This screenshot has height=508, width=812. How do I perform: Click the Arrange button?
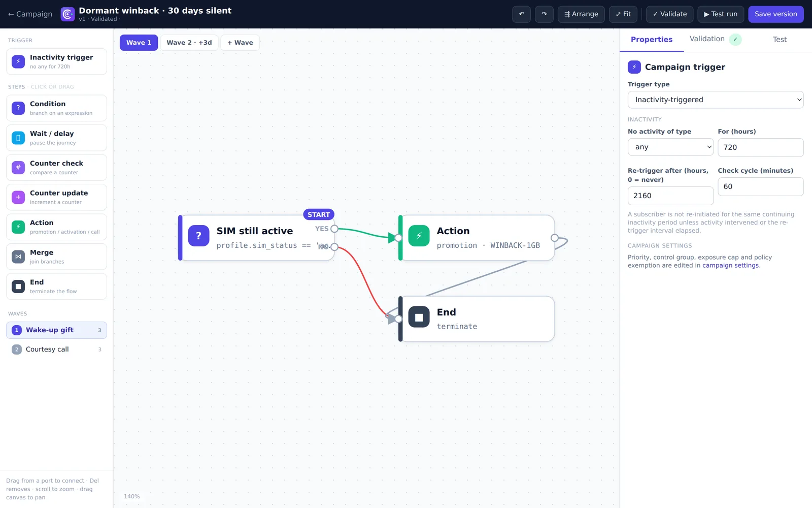[581, 14]
